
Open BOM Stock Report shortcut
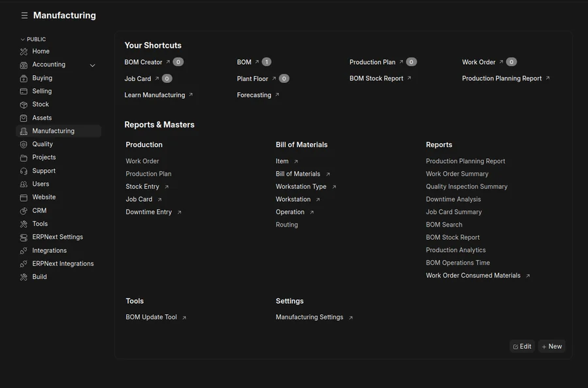pyautogui.click(x=376, y=78)
